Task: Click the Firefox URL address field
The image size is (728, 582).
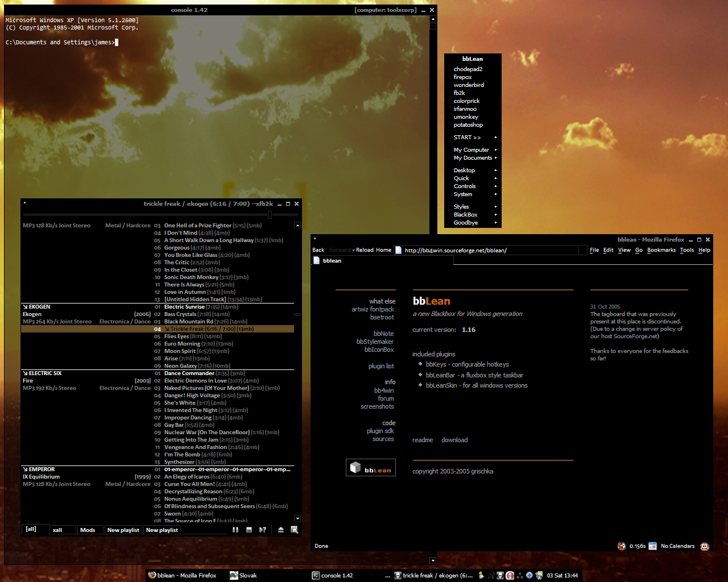Action: (491, 250)
